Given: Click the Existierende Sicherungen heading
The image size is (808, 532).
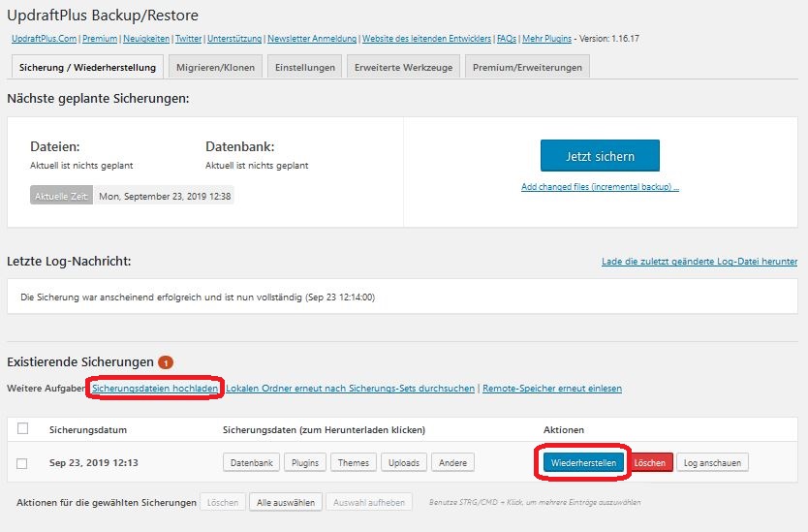Looking at the screenshot, I should pyautogui.click(x=80, y=362).
